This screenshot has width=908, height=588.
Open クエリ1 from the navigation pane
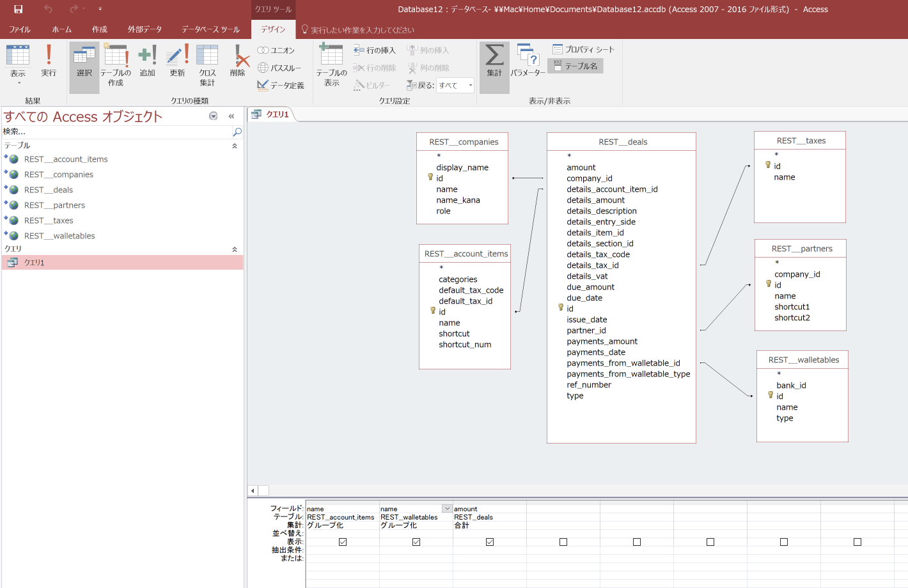point(34,262)
